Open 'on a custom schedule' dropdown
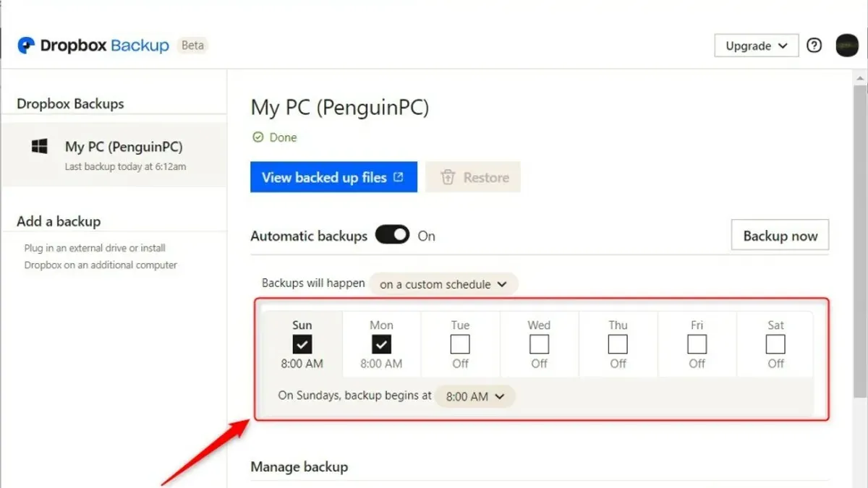The height and width of the screenshot is (488, 868). coord(444,284)
